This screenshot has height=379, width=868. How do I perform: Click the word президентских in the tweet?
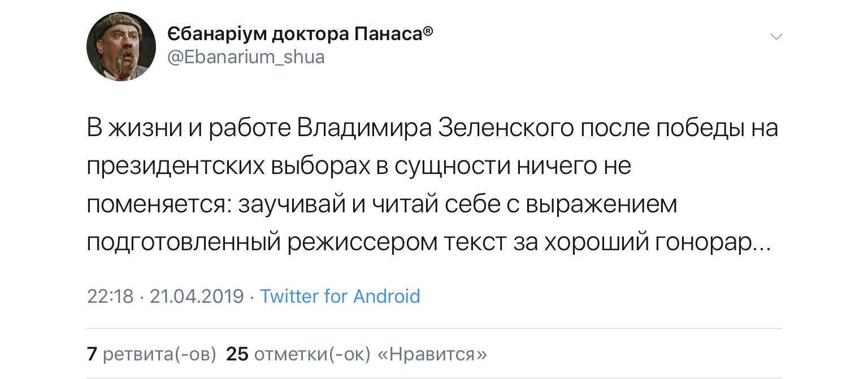point(175,167)
